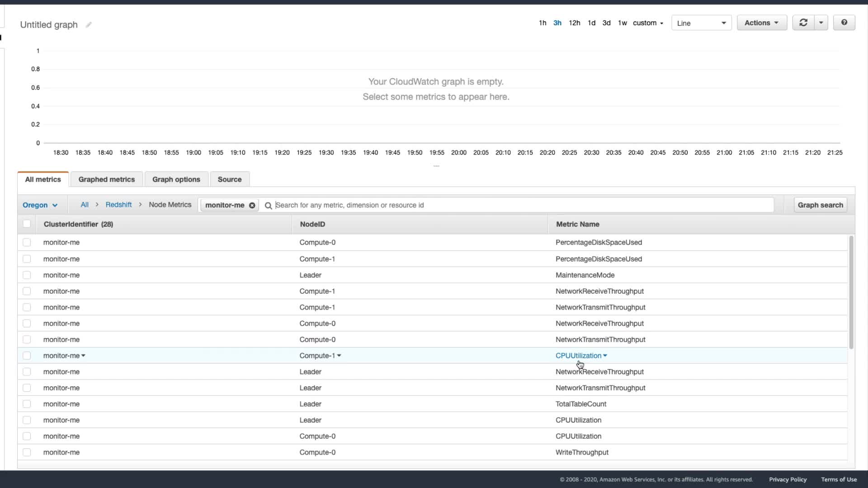Open Compute-1 NodeID dropdown arrow
This screenshot has height=488, width=868.
click(x=339, y=356)
